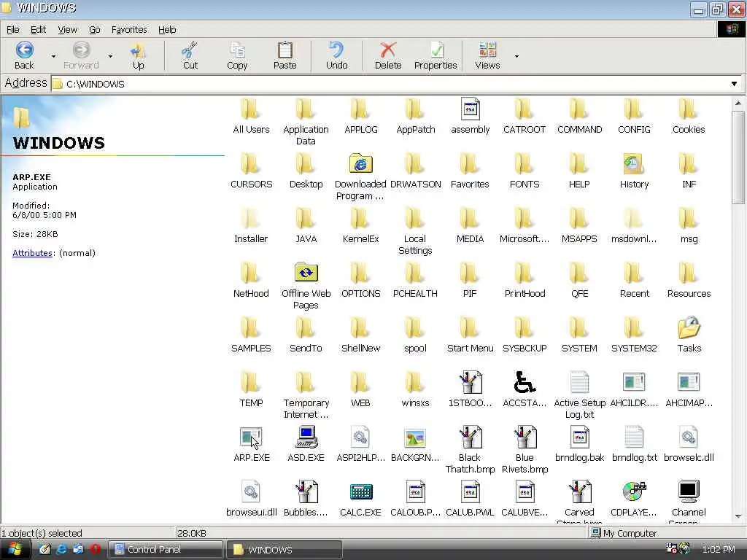Select the ACCSTA... accessibility icon

(525, 382)
